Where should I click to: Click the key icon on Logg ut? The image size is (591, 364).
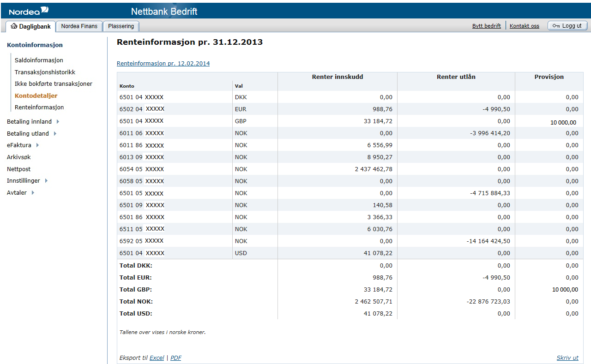click(x=556, y=26)
